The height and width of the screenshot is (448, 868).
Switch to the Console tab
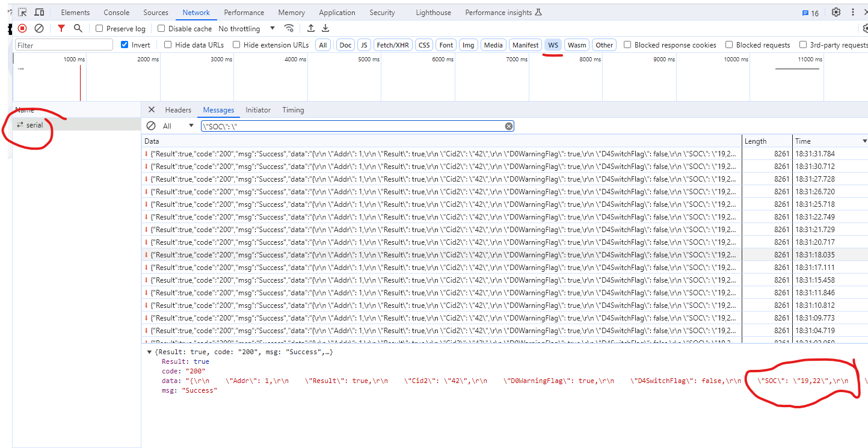point(116,13)
